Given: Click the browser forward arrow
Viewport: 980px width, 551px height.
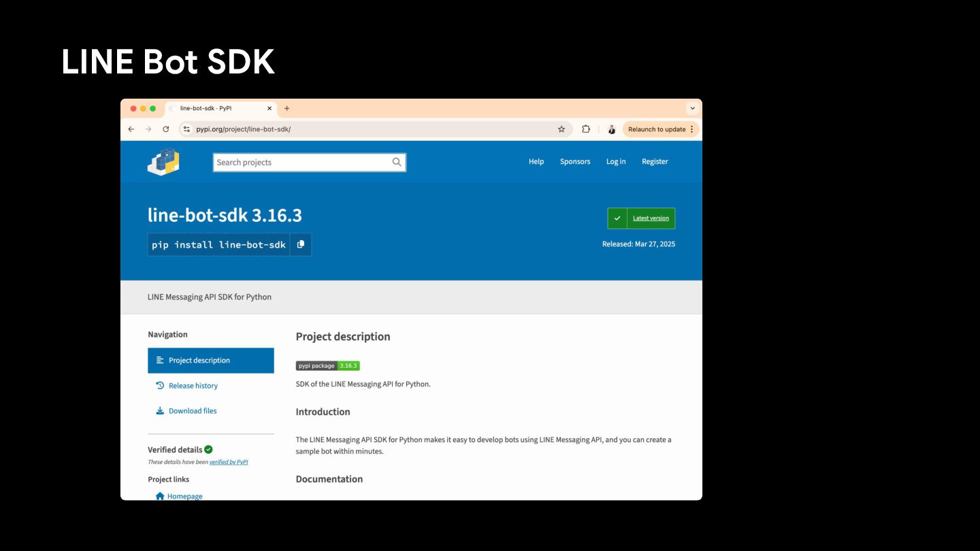Looking at the screenshot, I should click(148, 129).
